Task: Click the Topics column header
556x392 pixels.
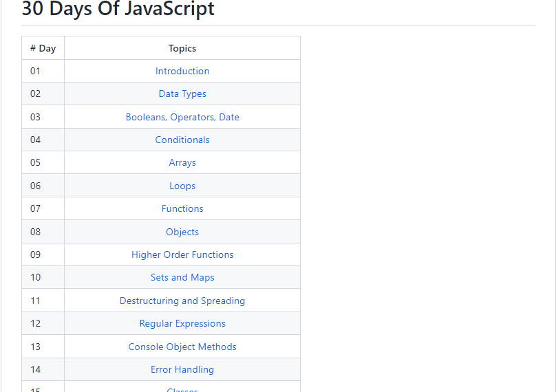Action: [x=182, y=48]
